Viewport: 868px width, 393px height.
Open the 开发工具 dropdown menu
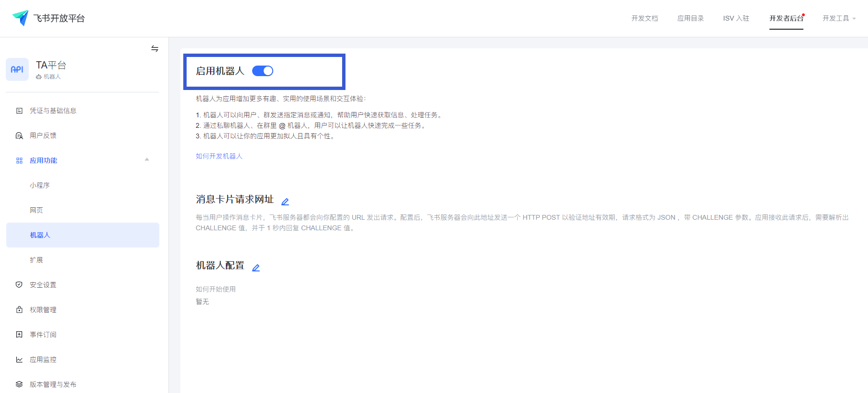click(x=839, y=18)
